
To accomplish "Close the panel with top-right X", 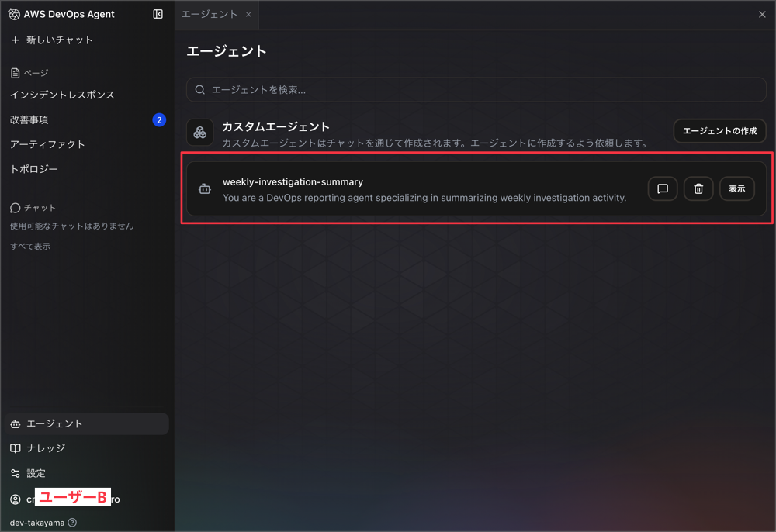I will (762, 14).
